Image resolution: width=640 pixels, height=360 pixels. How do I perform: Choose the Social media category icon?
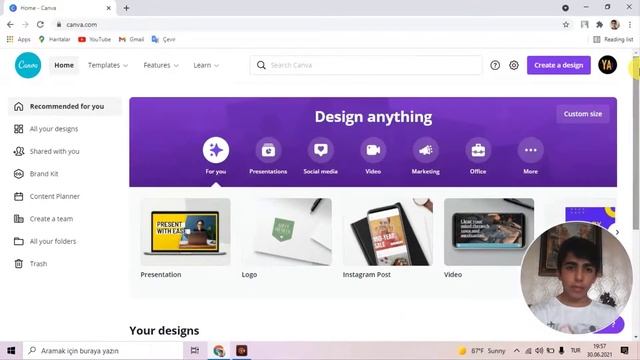pos(320,150)
